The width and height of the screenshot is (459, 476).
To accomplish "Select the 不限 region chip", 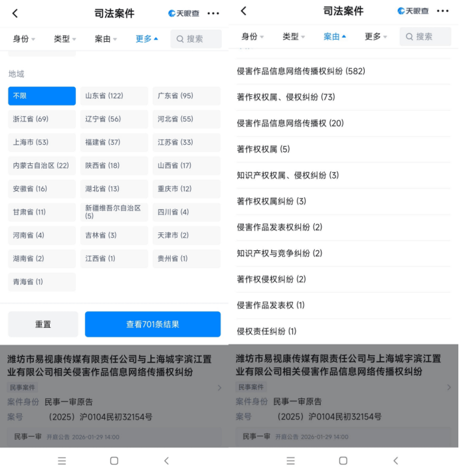I will pos(42,96).
